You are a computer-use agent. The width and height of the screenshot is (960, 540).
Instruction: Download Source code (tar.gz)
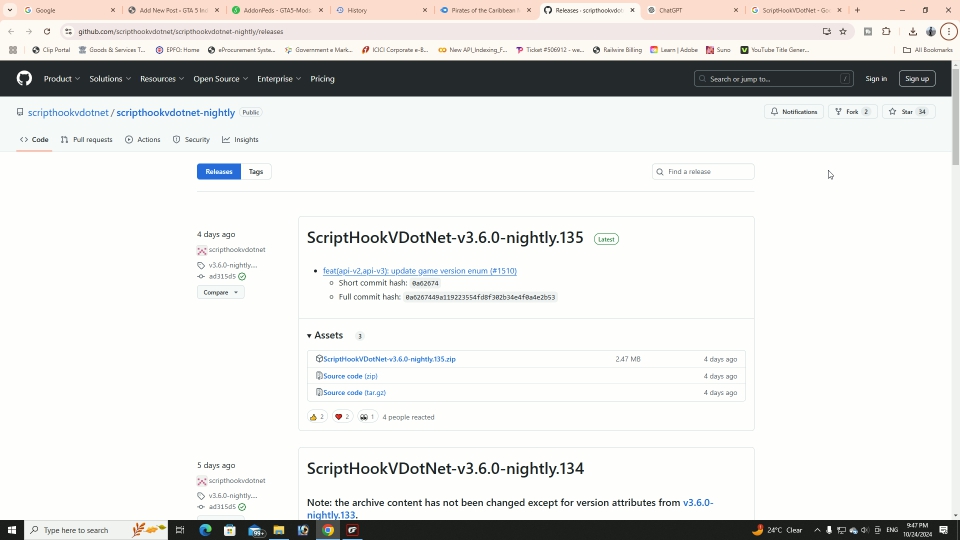point(354,392)
